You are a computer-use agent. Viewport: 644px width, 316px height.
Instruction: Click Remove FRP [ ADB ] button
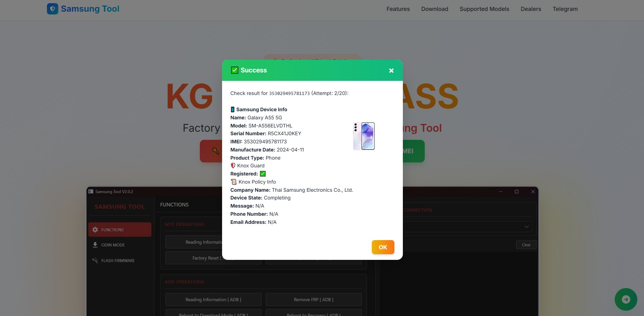click(x=314, y=299)
